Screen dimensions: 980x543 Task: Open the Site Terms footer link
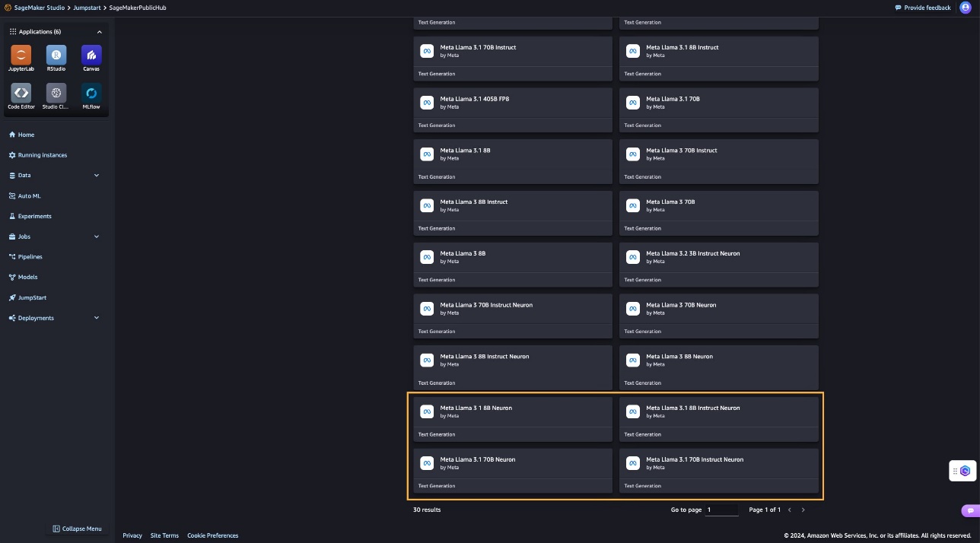(164, 535)
